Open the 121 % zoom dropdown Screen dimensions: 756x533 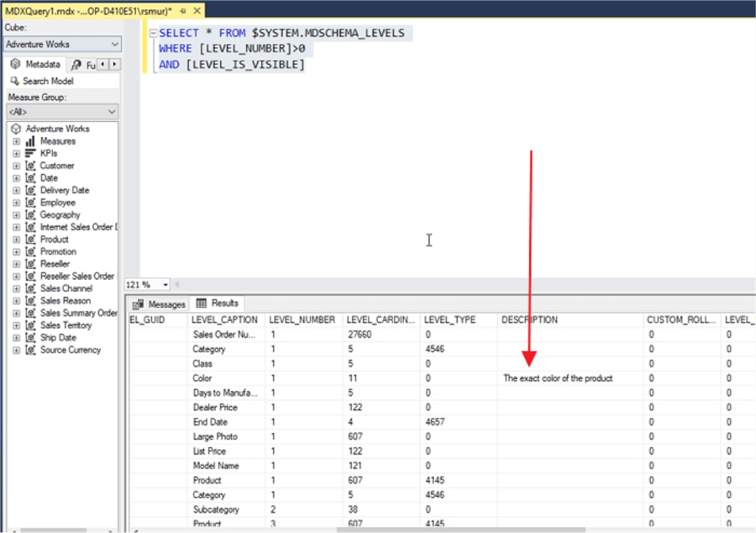[x=165, y=285]
